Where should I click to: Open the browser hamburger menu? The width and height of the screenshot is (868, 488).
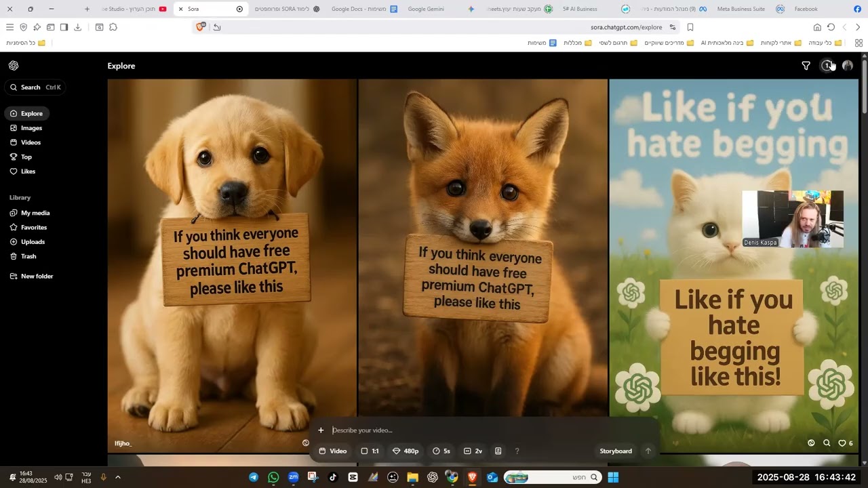[9, 27]
